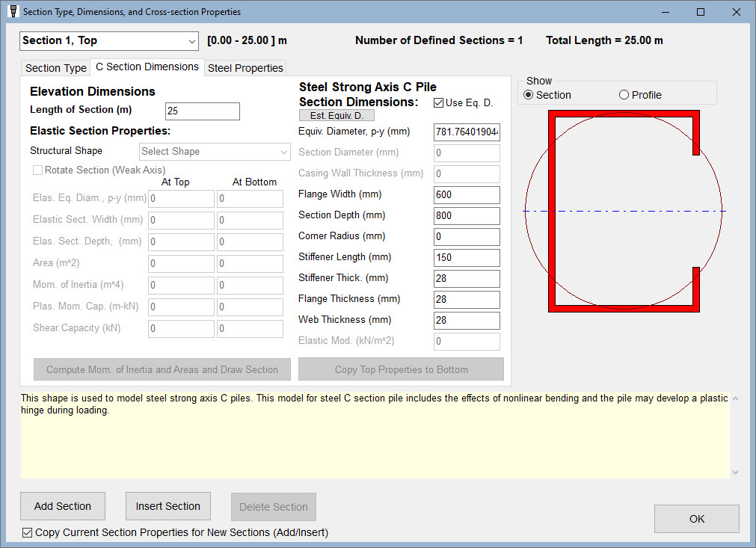Click the Section Depth input field
Viewport: 756px width, 548px height.
coord(467,216)
